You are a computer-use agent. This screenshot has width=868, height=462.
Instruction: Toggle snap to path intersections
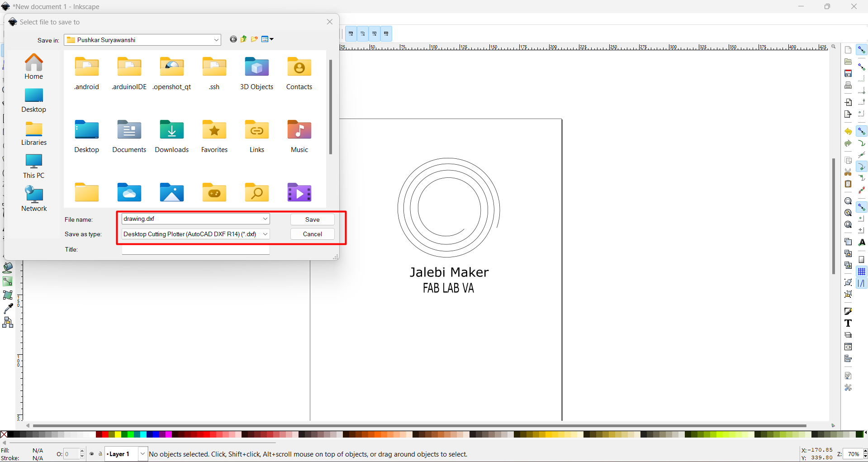click(862, 155)
